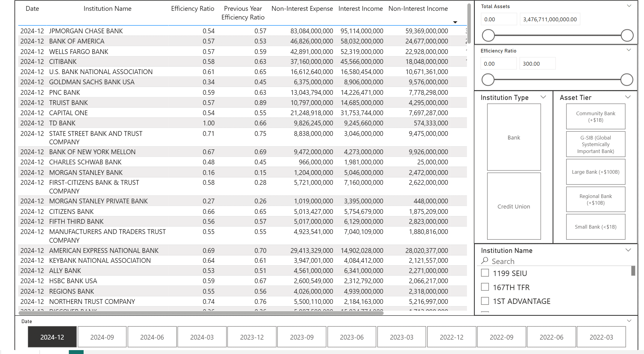Click the Total Assets maximum value field
The width and height of the screenshot is (644, 354).
tap(550, 19)
